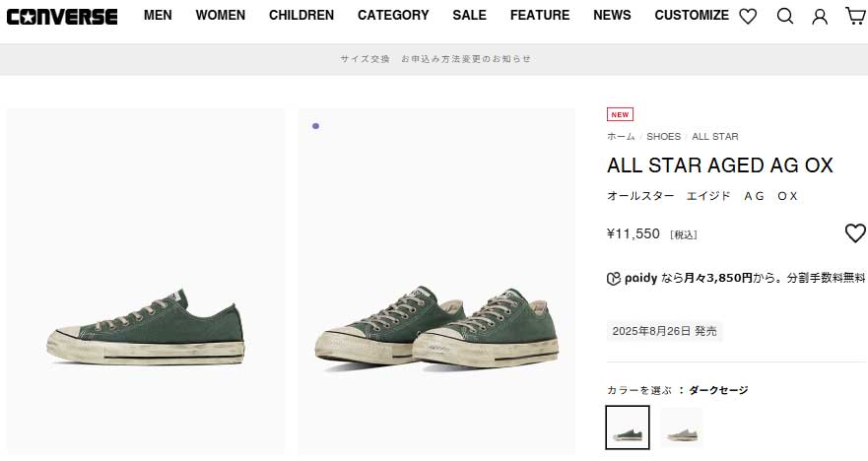Open the MEN menu

click(158, 16)
